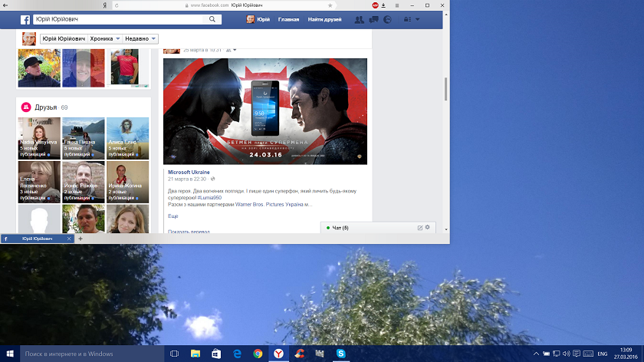Open the privacy shortcuts lock icon
Screen dimensions: 644x362
tap(407, 19)
